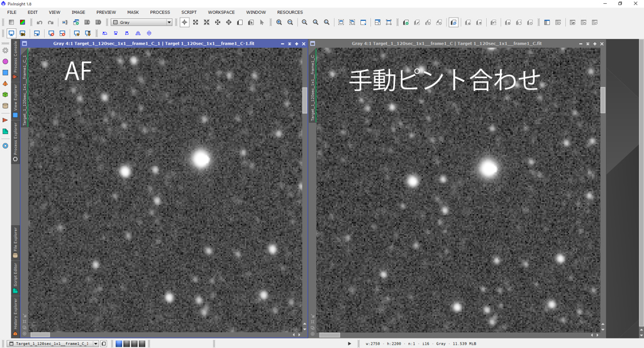Open the PROCESS menu
Screen dimensions: 644x348
tap(160, 13)
